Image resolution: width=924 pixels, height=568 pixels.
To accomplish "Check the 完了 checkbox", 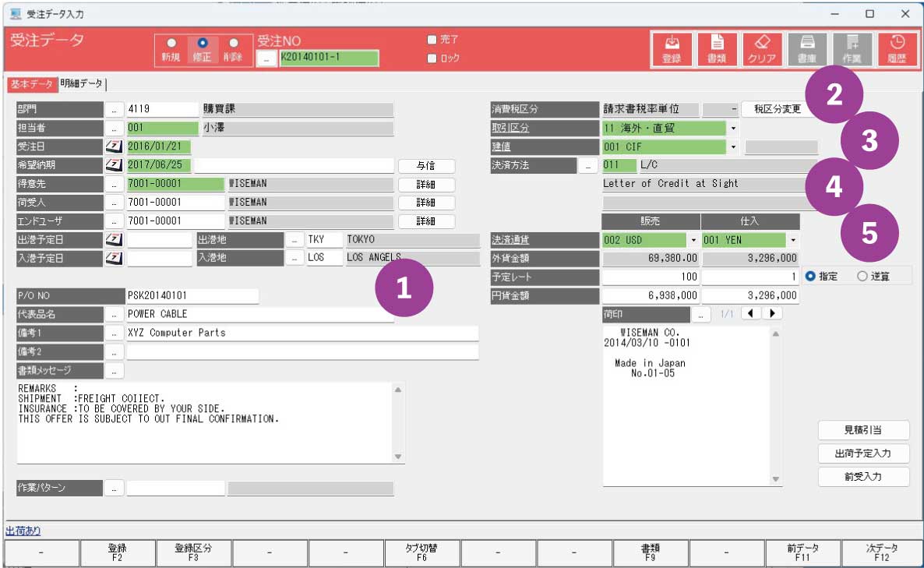I will 432,40.
